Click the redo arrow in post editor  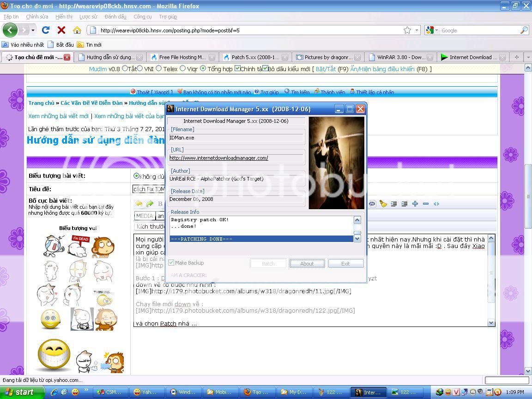tap(150, 204)
